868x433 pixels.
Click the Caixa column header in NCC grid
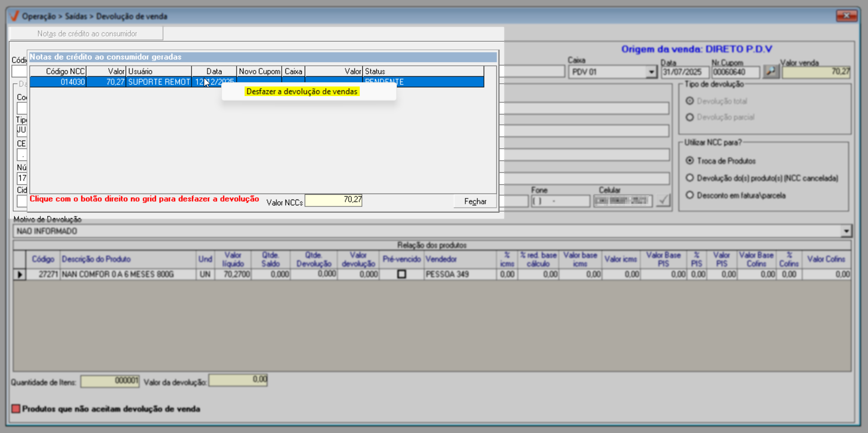[293, 71]
